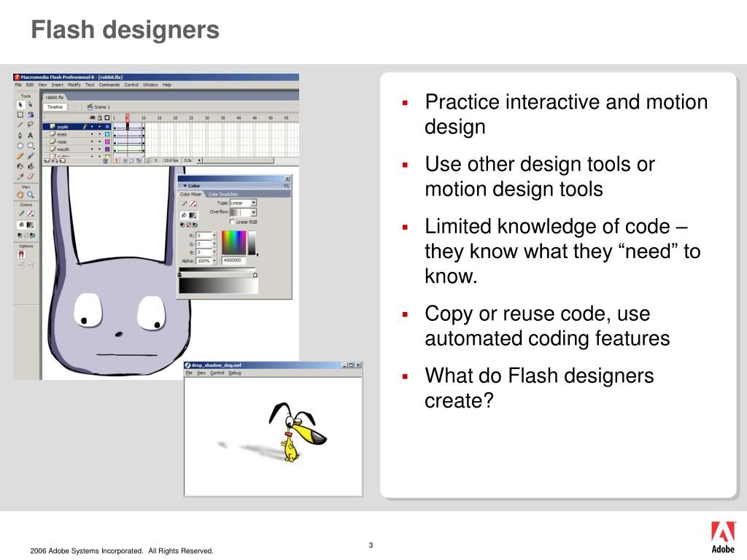This screenshot has height=560, width=747.
Task: Select the Hand tool
Action: coord(20,195)
